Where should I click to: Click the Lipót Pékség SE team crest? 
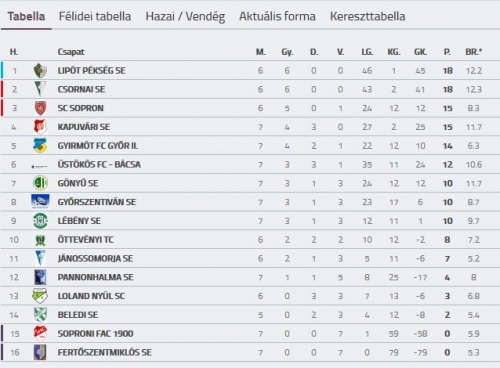pos(40,71)
